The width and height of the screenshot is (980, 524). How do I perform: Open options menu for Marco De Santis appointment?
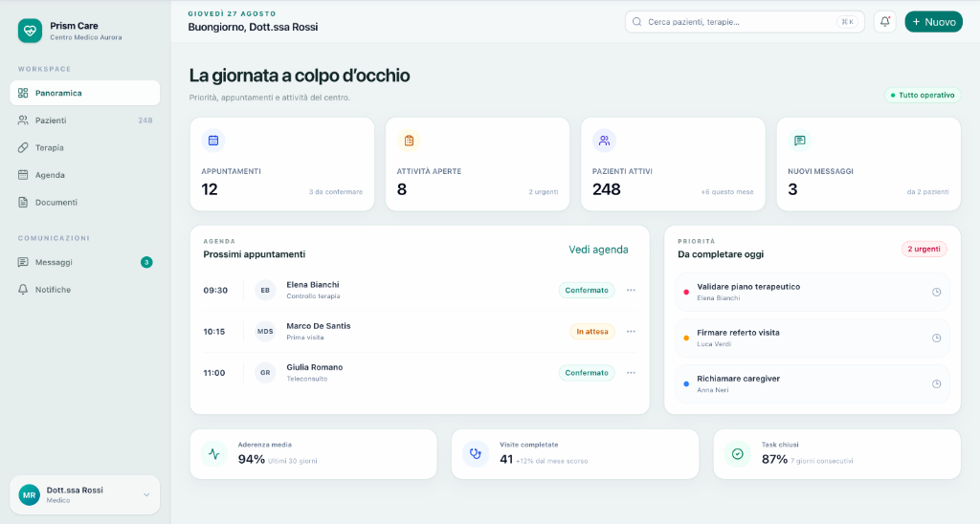[x=631, y=332]
